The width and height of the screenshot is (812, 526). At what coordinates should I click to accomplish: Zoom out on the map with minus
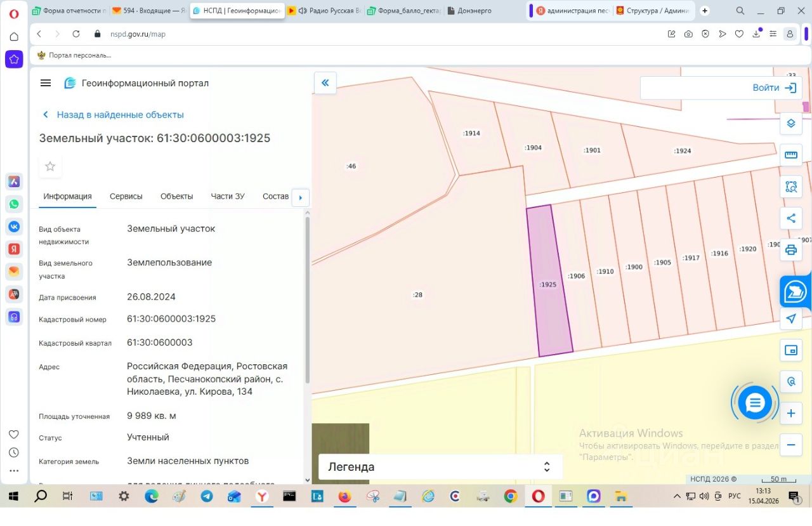[x=790, y=445]
